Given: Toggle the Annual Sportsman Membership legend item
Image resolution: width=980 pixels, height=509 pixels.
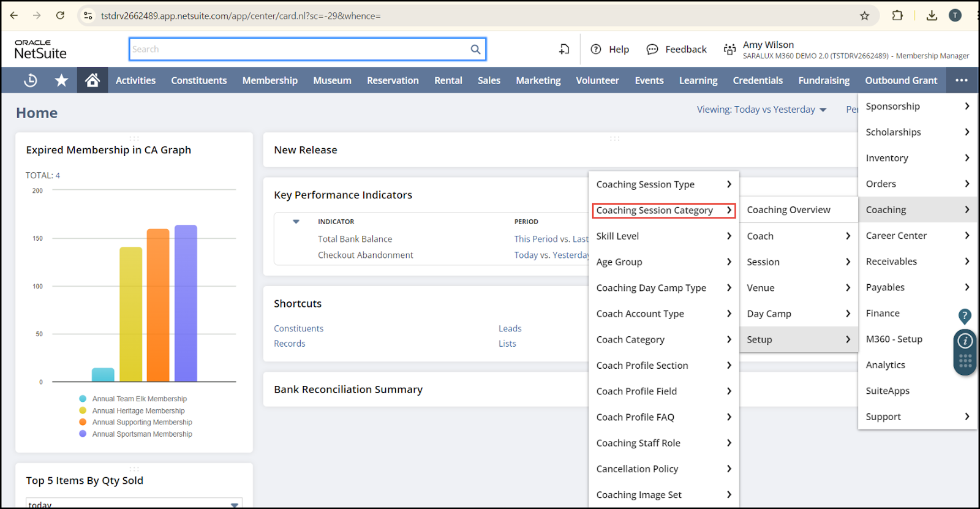Looking at the screenshot, I should (141, 434).
